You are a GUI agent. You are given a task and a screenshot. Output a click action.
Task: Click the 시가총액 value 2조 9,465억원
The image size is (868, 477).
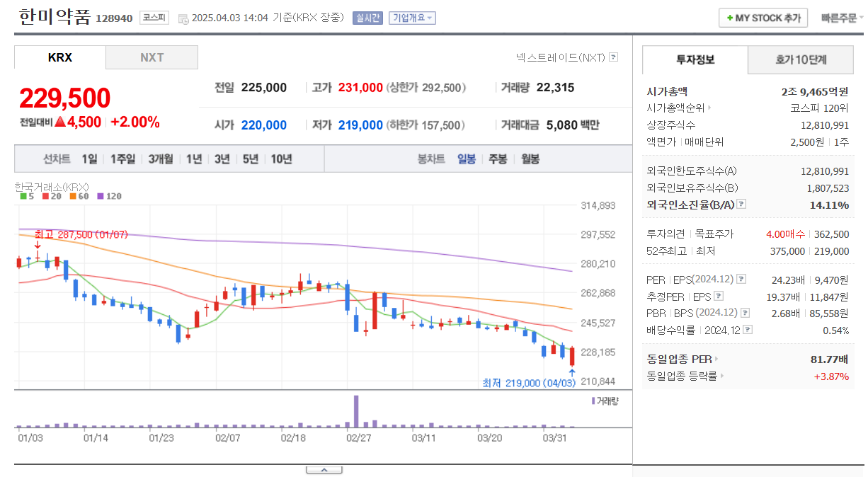815,91
